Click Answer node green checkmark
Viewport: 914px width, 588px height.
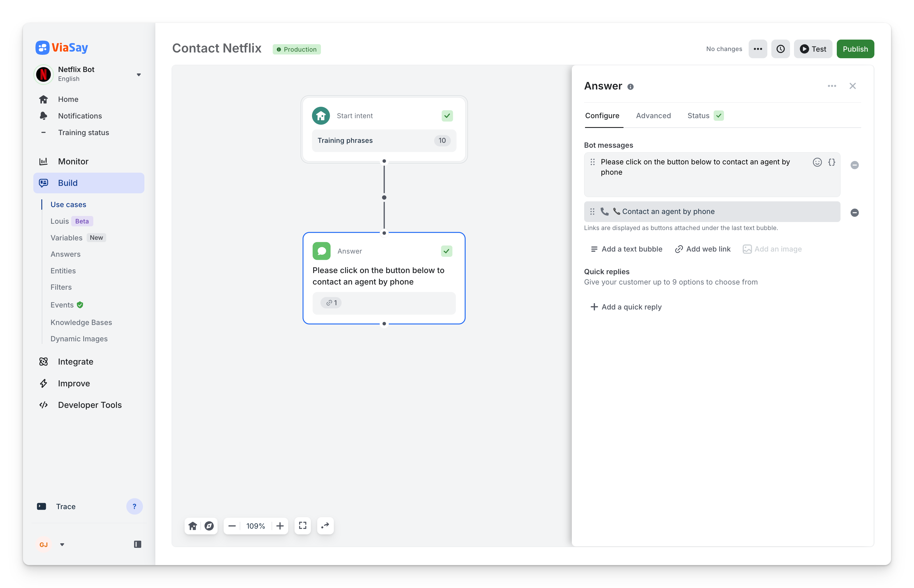coord(447,251)
